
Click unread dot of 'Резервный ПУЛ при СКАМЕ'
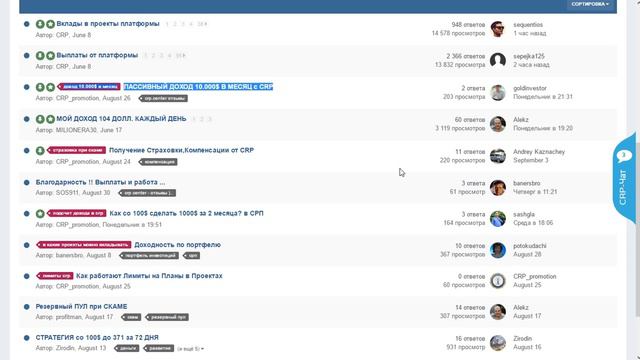coord(27,307)
